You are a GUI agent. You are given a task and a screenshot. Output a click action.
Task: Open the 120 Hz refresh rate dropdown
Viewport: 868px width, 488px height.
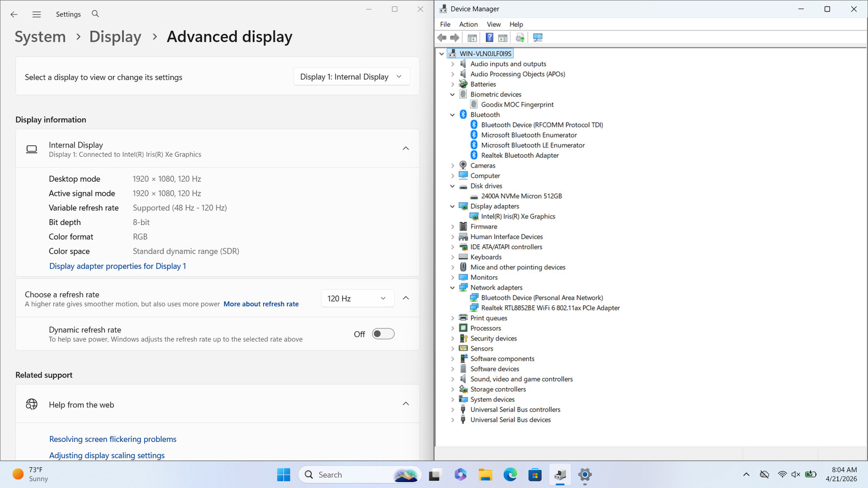tap(357, 298)
